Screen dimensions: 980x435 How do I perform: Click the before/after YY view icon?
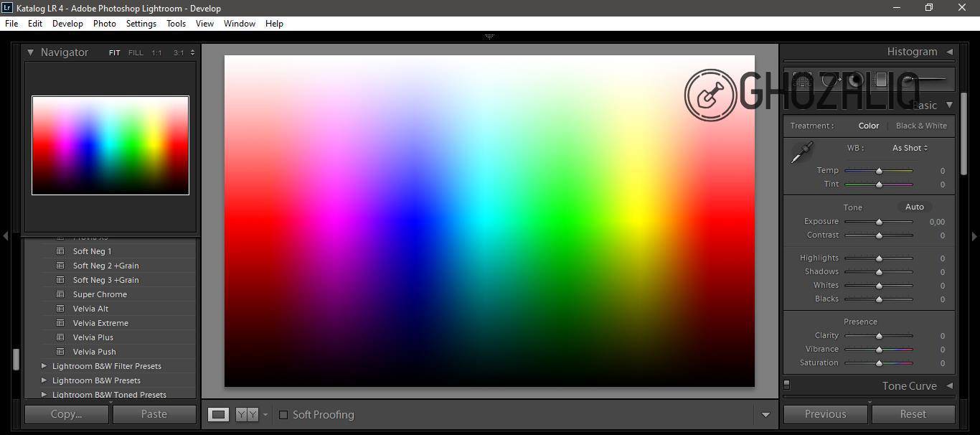(246, 414)
